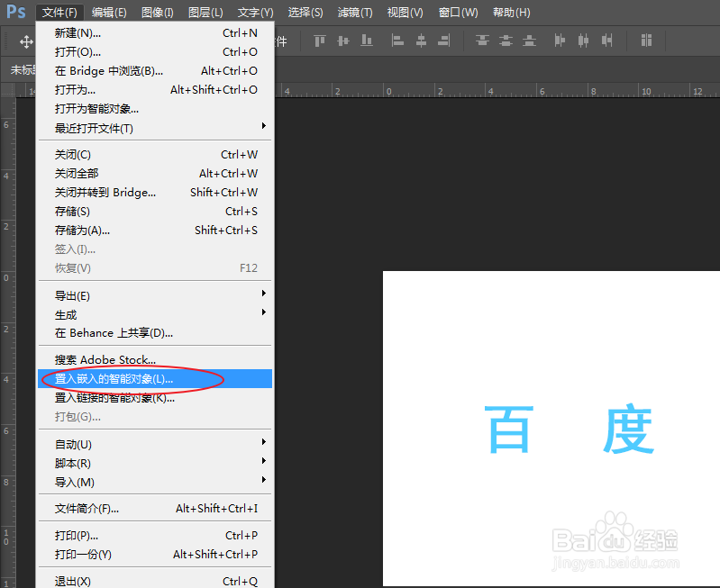720x588 pixels.
Task: Distribute top edges icon
Action: pyautogui.click(x=482, y=41)
